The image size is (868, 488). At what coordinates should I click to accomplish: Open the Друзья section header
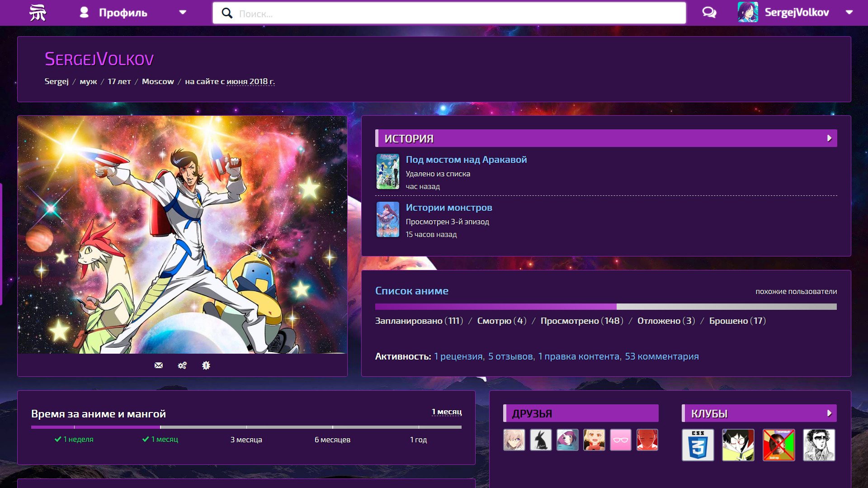(x=581, y=413)
